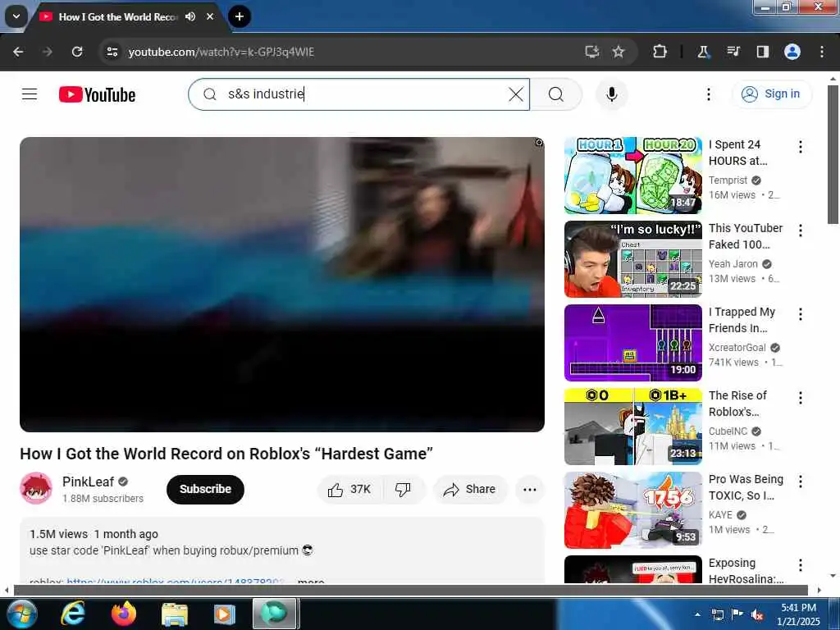This screenshot has height=630, width=840.
Task: Go back in browser history
Action: 18,52
